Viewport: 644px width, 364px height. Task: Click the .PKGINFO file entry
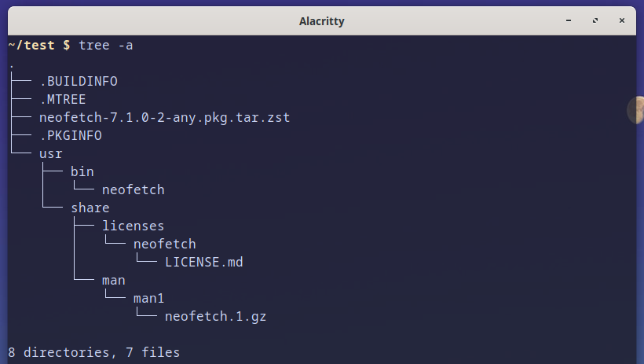(71, 136)
